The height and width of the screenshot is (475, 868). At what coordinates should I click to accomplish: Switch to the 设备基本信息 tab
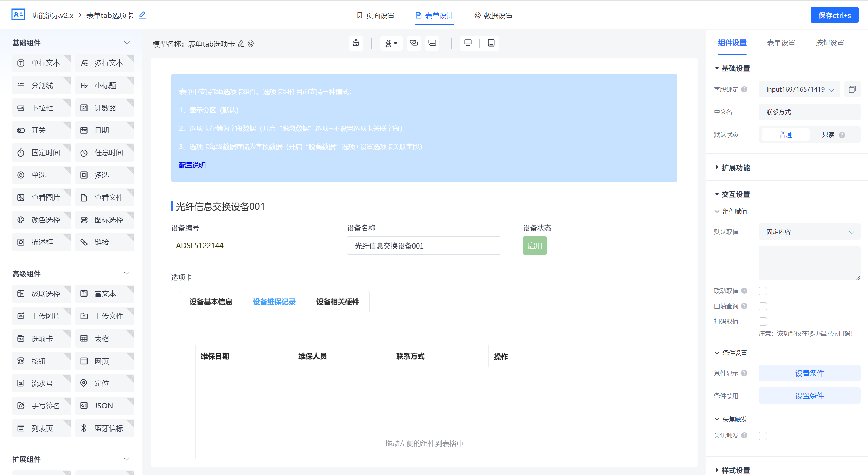click(x=211, y=302)
